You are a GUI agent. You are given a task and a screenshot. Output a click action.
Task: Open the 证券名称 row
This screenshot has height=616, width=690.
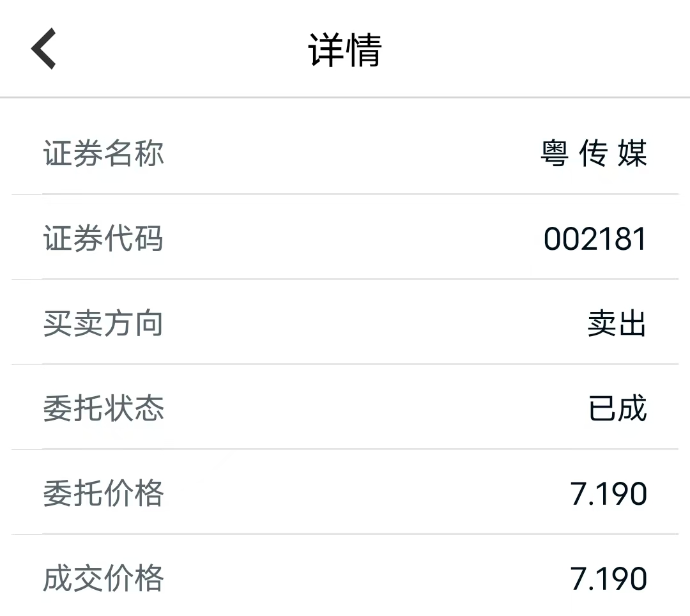click(345, 152)
